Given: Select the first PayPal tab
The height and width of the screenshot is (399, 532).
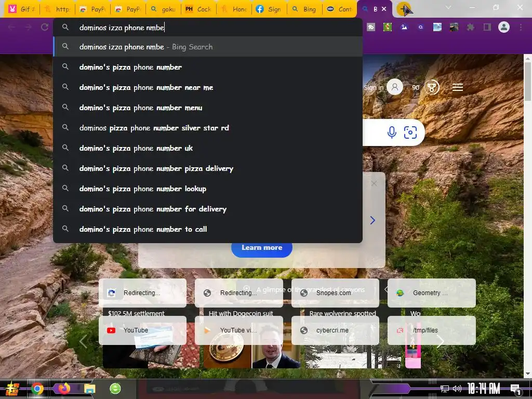Looking at the screenshot, I should point(92,9).
